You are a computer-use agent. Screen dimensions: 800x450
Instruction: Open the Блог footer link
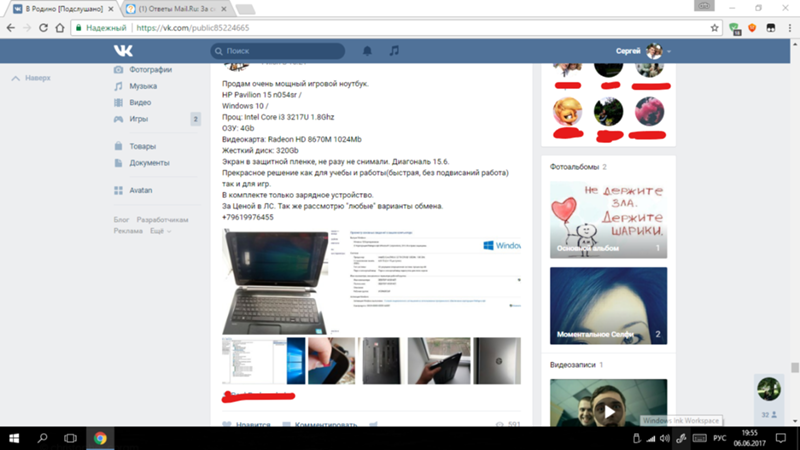coord(121,220)
